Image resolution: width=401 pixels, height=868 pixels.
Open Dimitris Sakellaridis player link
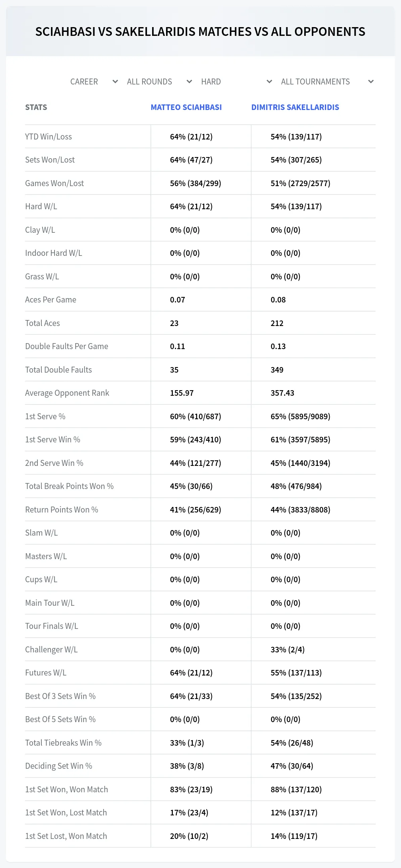[x=295, y=107]
